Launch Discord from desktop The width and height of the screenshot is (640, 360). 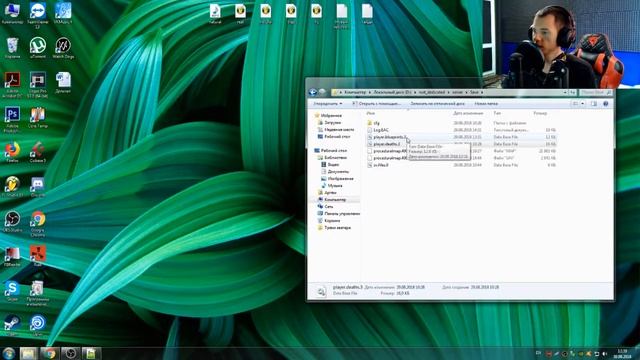coord(38,187)
